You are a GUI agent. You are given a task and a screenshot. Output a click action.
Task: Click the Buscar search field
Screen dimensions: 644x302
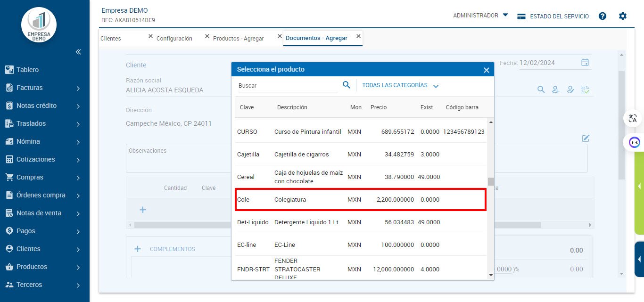tap(287, 86)
